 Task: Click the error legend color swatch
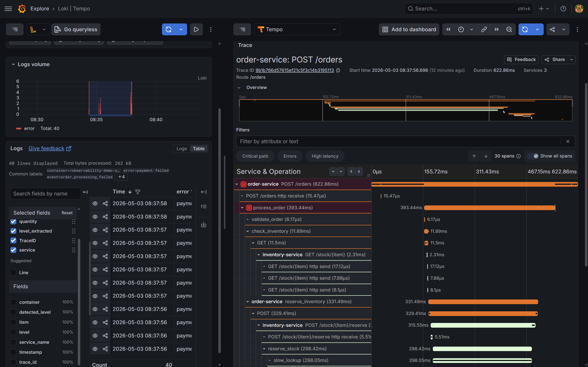coord(19,129)
